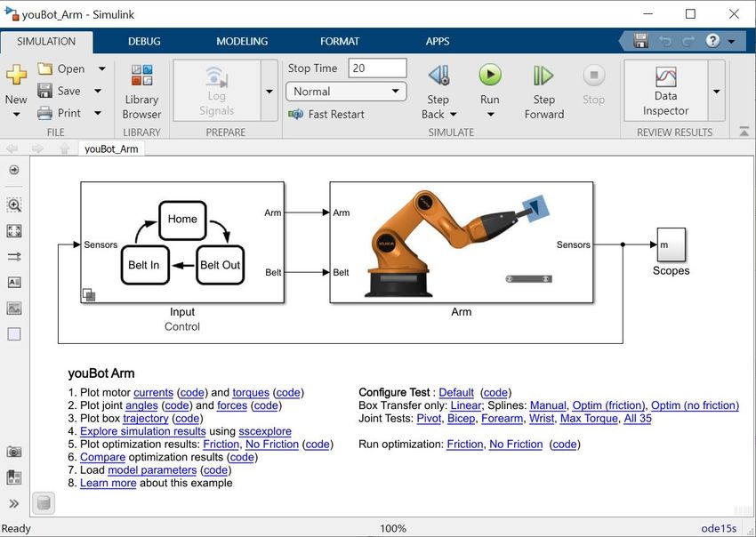Viewport: 756px width, 537px height.
Task: Click the Scopes block
Action: [x=672, y=244]
